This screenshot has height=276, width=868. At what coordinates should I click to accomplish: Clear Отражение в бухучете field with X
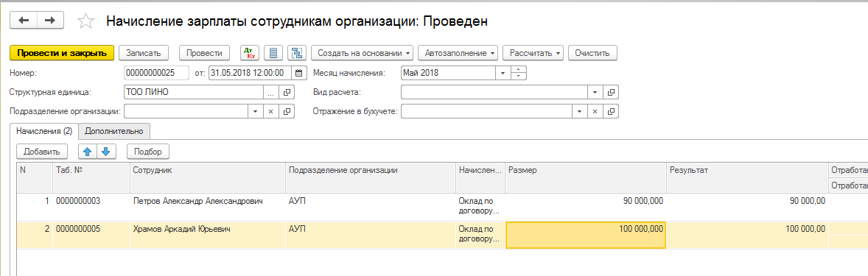(x=595, y=111)
